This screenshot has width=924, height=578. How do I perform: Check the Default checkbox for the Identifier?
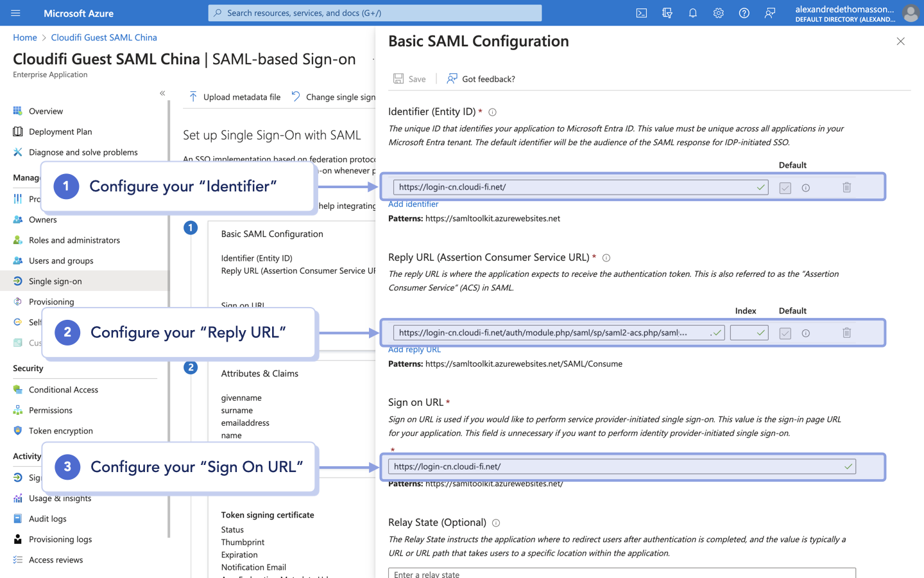[x=785, y=187]
